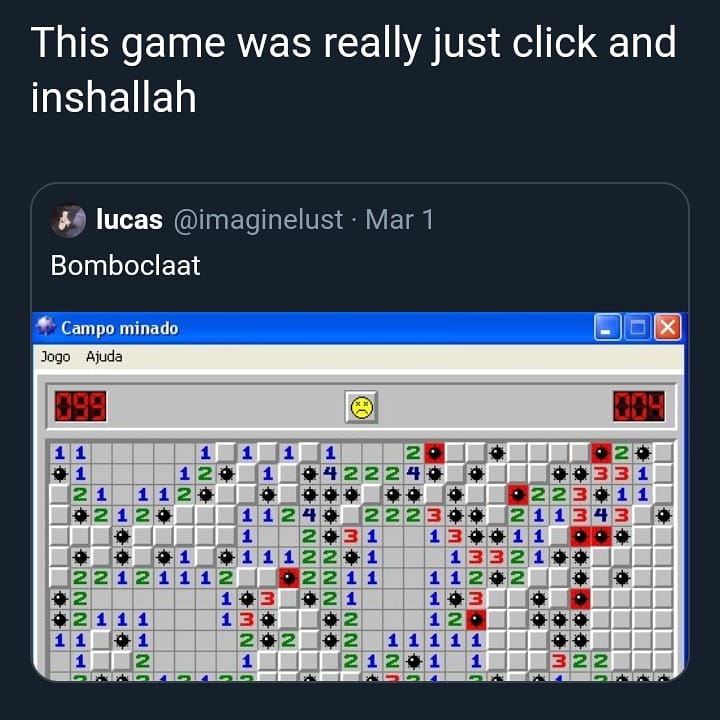Open the Ajuda menu
The image size is (720, 720).
coord(104,356)
